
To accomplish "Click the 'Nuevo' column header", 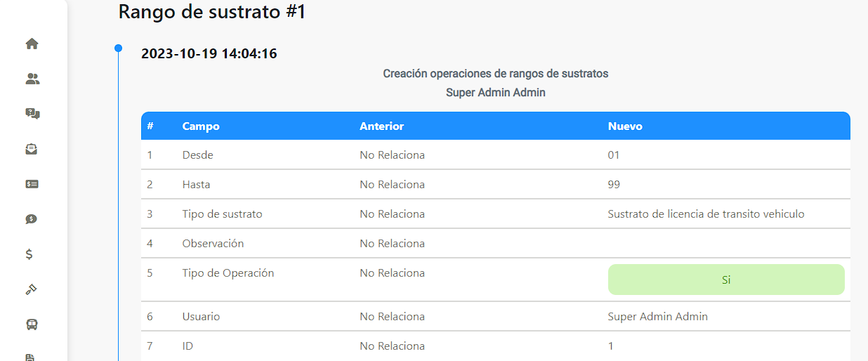I will click(x=624, y=126).
